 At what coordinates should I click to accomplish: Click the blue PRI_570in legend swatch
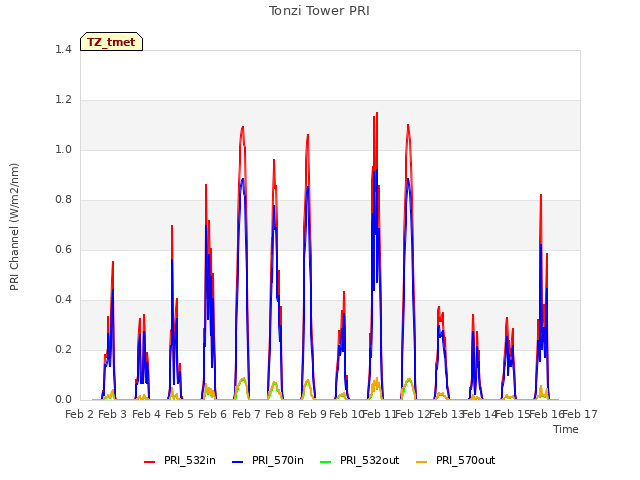(x=237, y=462)
